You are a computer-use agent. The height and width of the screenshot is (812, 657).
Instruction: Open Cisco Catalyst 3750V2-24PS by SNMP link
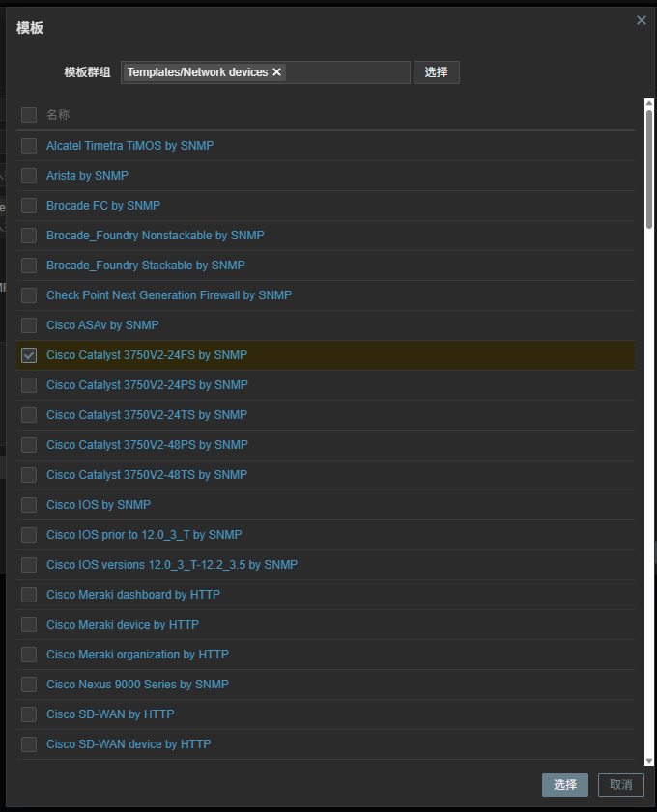click(147, 385)
